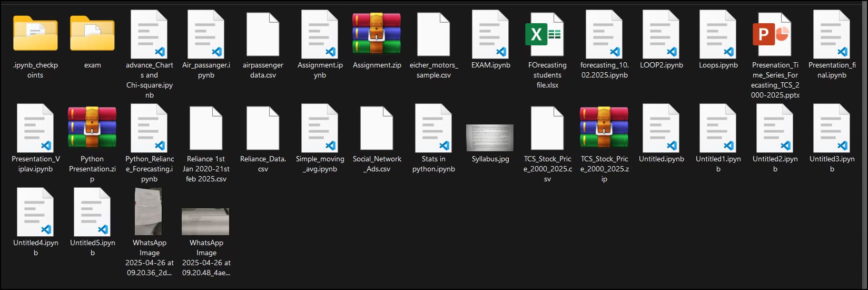868x290 pixels.
Task: Select the Assignment.zip archive icon
Action: tap(377, 34)
